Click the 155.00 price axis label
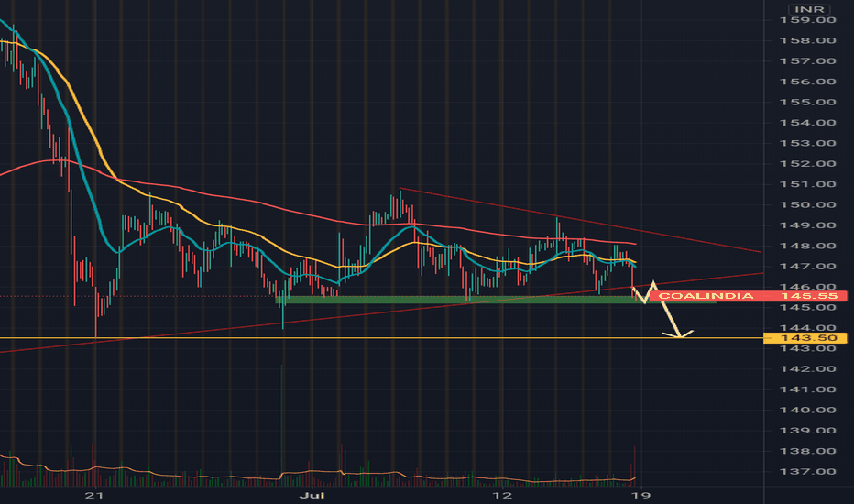 (x=807, y=103)
